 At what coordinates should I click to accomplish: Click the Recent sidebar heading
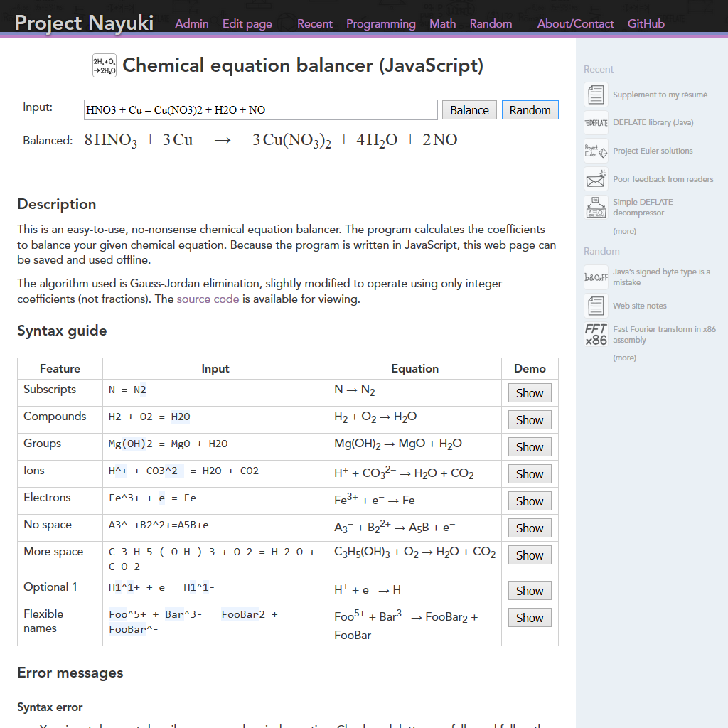pyautogui.click(x=599, y=69)
